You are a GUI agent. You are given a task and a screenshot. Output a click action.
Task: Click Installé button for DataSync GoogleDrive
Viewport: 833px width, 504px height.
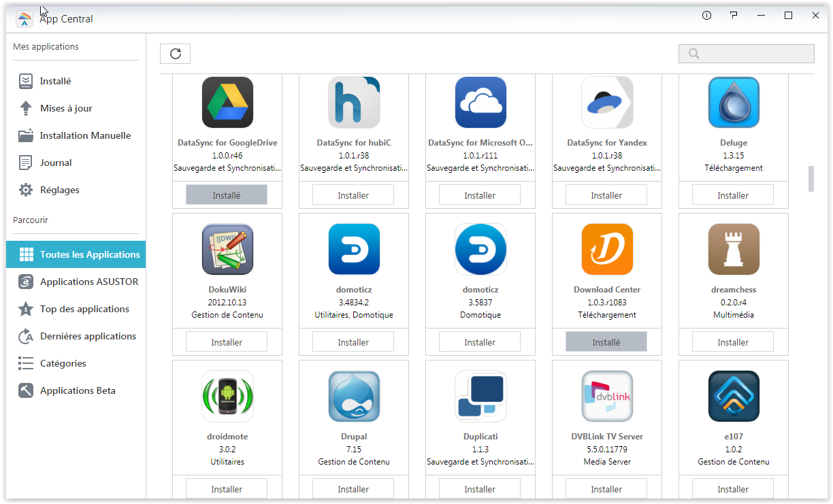[x=227, y=195]
